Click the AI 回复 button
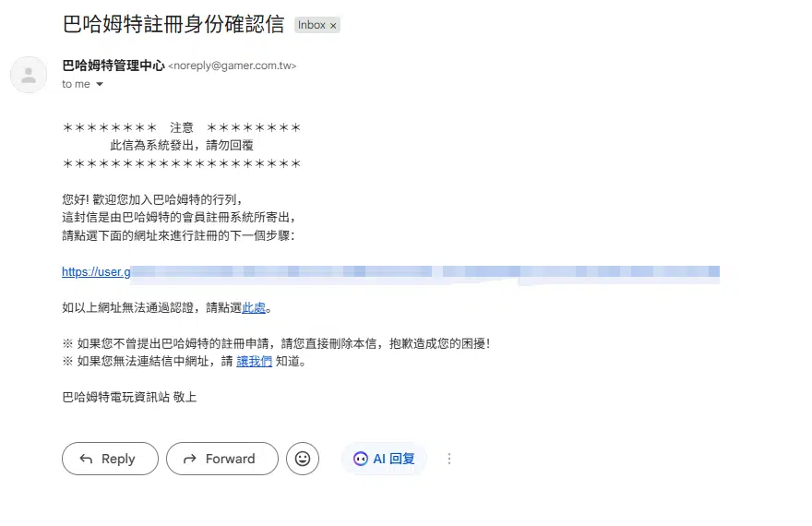Image resolution: width=812 pixels, height=526 pixels. tap(384, 459)
